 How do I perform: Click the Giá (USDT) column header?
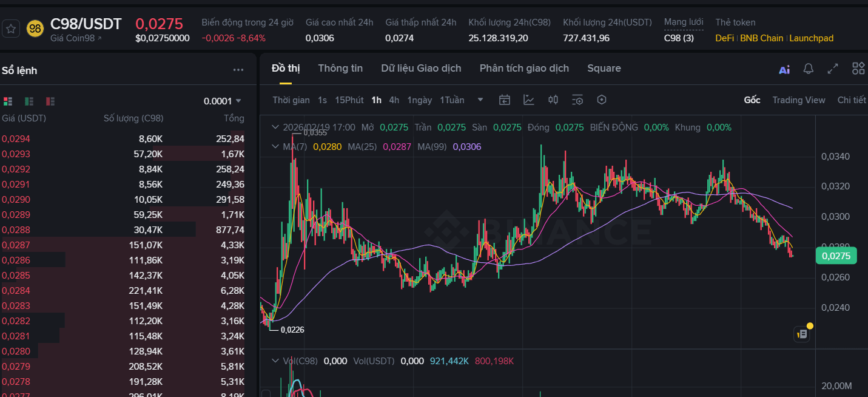(x=24, y=118)
